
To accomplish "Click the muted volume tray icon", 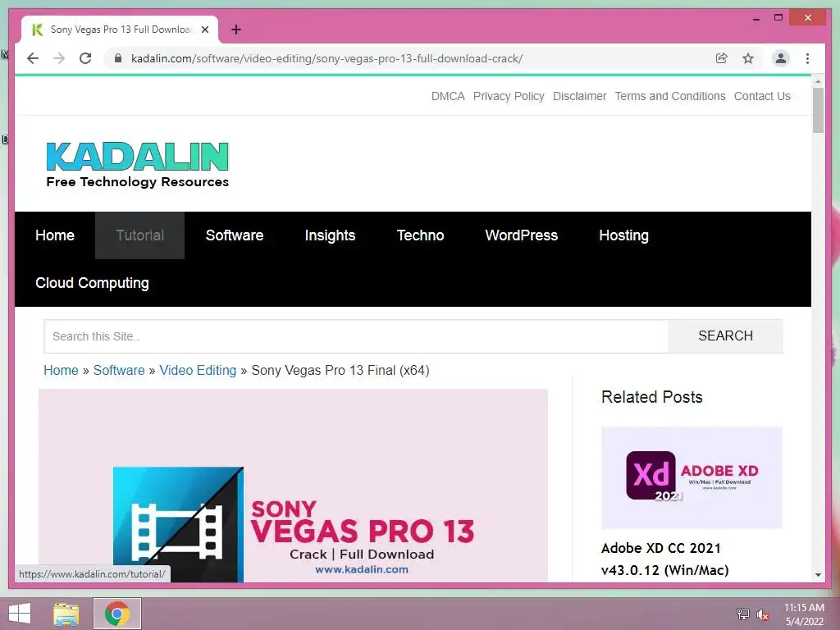I will (x=762, y=614).
